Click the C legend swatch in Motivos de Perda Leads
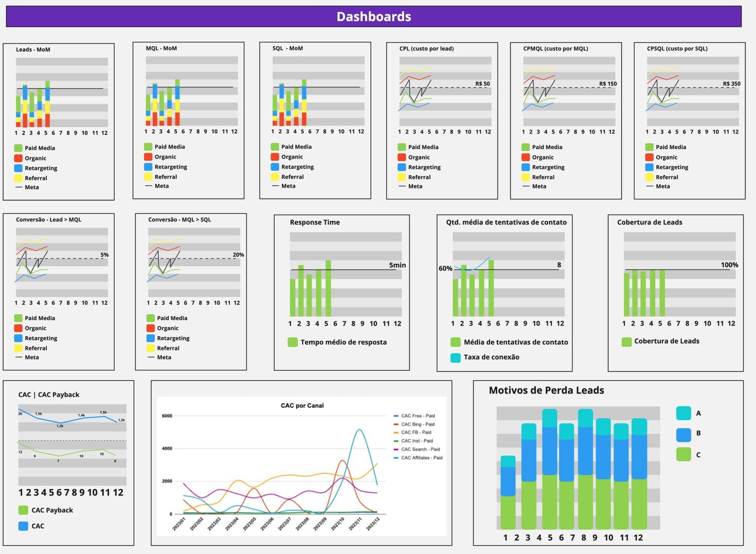Viewport: 756px width, 554px height. (684, 454)
